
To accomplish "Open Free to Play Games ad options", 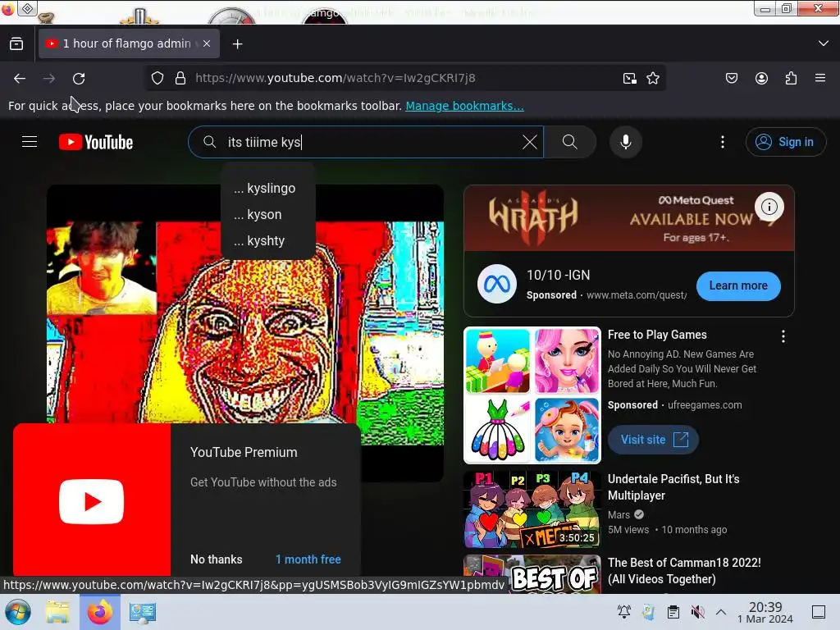I will [x=783, y=336].
